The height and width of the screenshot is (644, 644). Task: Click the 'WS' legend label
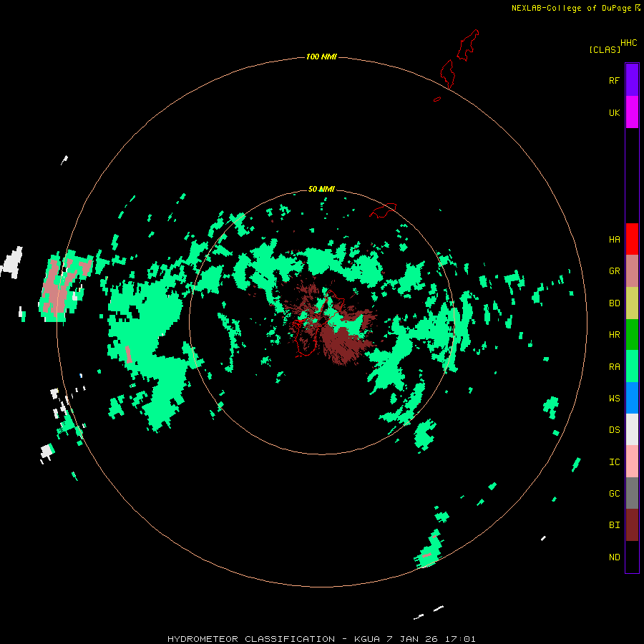click(x=614, y=399)
